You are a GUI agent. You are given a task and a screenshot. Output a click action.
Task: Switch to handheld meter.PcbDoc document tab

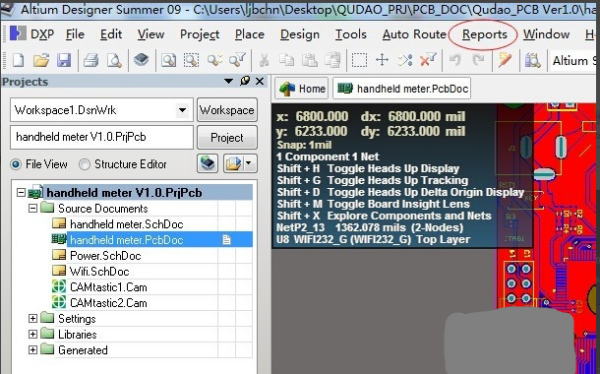click(x=402, y=89)
